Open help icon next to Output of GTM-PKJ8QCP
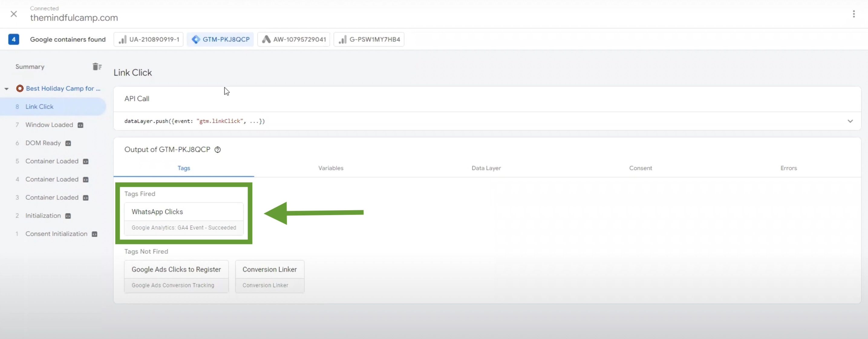 (x=218, y=150)
